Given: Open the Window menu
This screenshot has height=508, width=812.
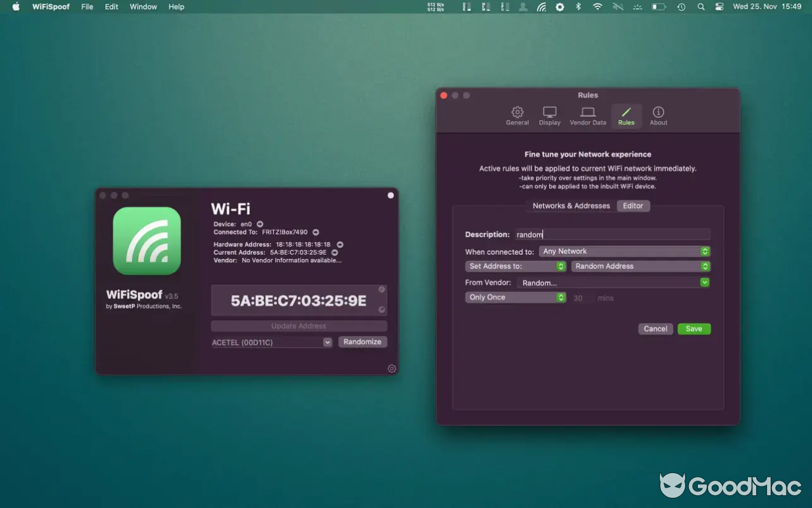Looking at the screenshot, I should 143,7.
